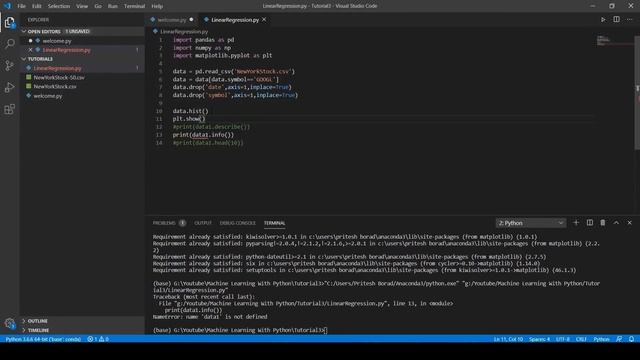Select LinearRegression.py under TUTORIAL3 folder
Image resolution: width=640 pixels, height=360 pixels.
pos(57,68)
